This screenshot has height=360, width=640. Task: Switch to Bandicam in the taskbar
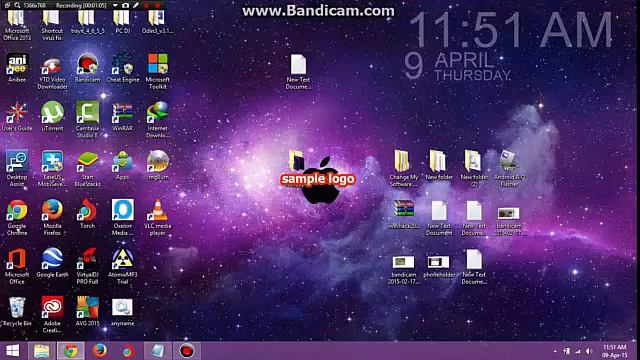[x=187, y=351]
